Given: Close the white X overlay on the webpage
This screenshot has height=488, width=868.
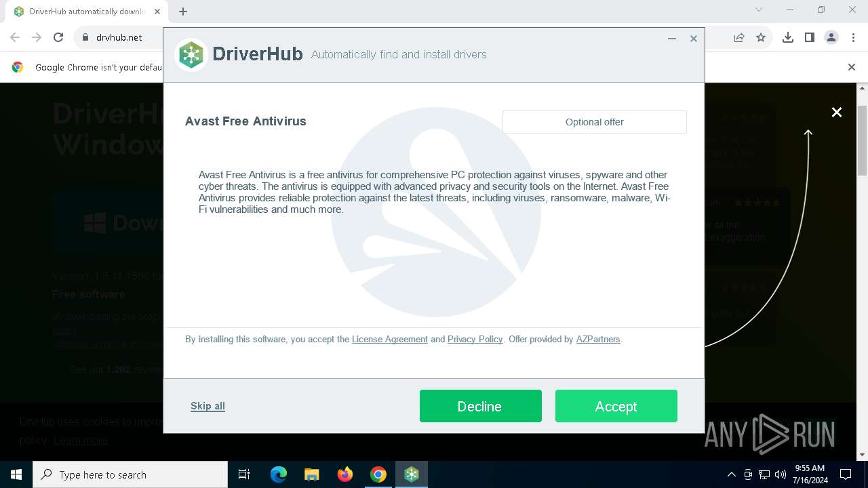Looking at the screenshot, I should (x=837, y=113).
